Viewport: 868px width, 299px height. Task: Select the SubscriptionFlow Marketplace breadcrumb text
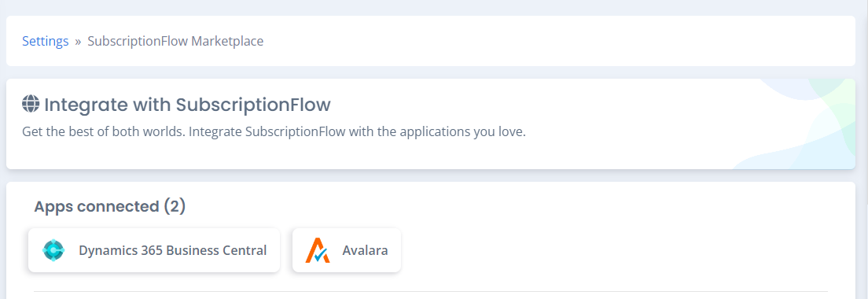(x=175, y=41)
